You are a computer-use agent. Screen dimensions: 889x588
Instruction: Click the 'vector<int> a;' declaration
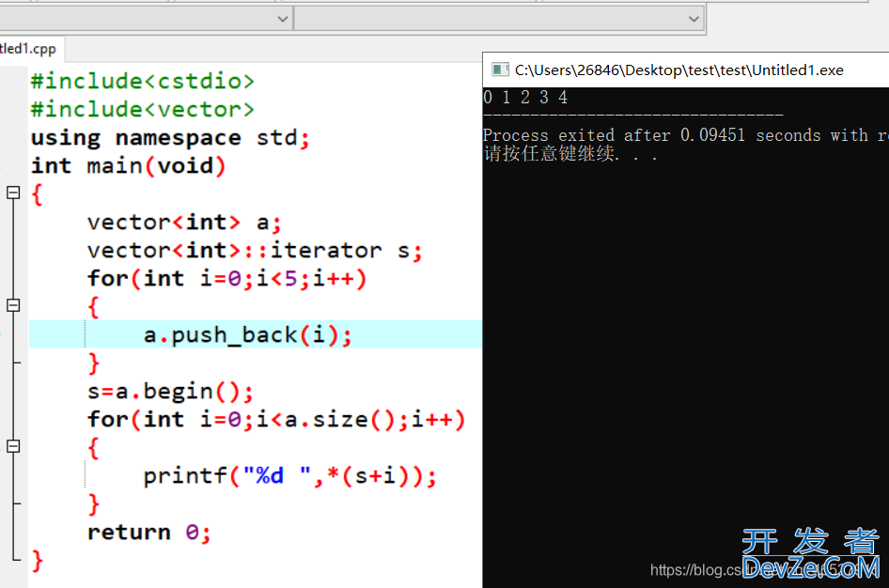click(x=184, y=222)
